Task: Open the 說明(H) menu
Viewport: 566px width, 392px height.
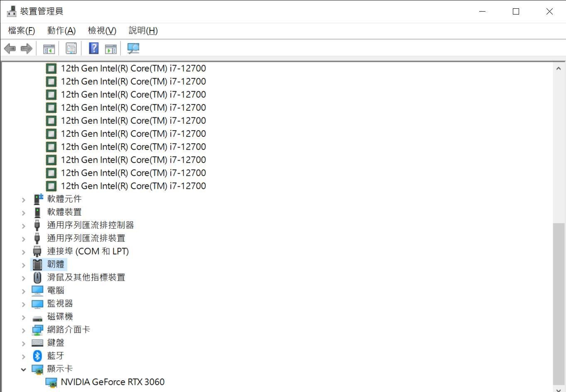Action: tap(143, 30)
